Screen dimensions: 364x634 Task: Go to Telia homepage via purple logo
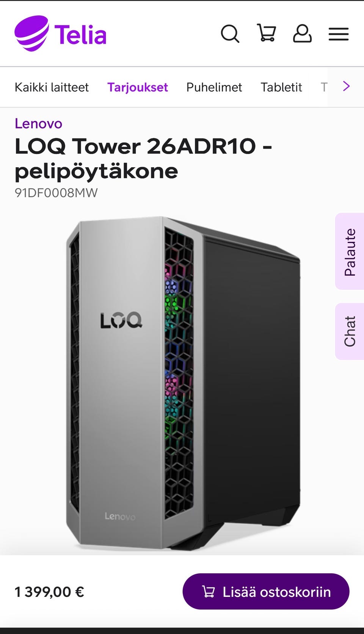pyautogui.click(x=60, y=33)
